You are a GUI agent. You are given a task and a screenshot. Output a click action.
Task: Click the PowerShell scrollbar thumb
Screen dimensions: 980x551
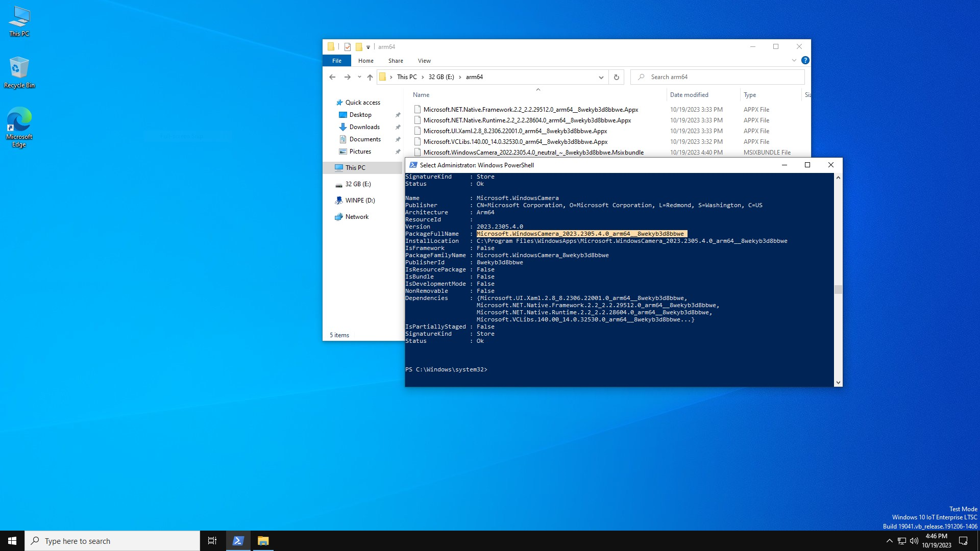pos(838,289)
